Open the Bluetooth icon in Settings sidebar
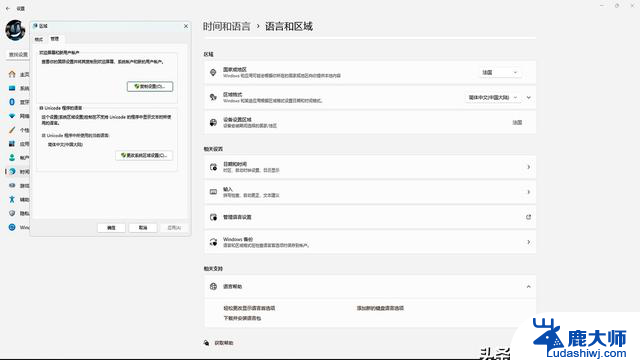This screenshot has height=360, width=640. (12, 102)
